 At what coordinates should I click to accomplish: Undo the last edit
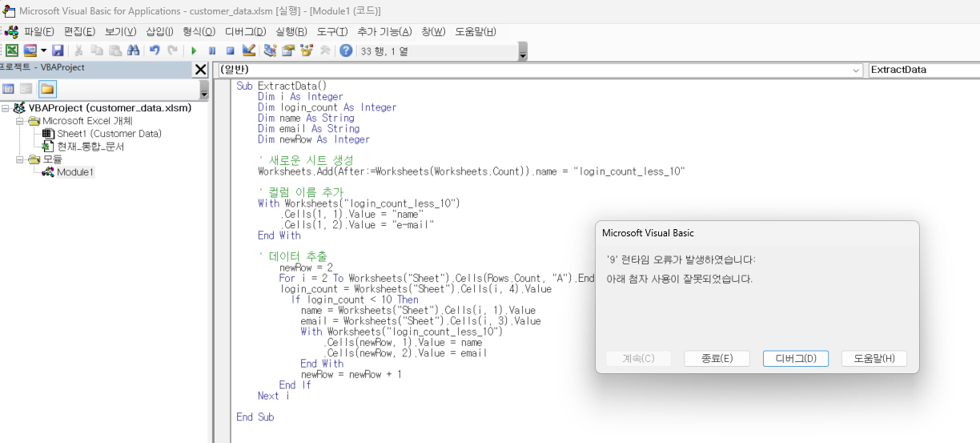click(x=155, y=50)
